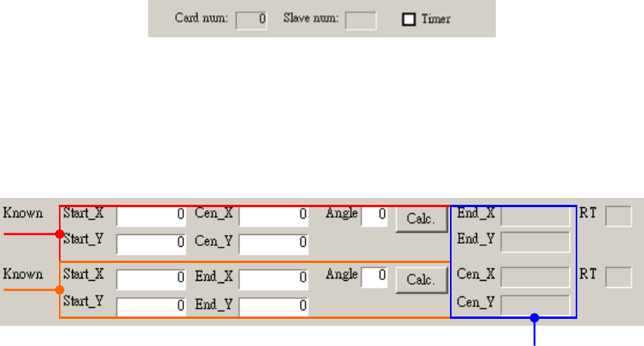Click the second row RT box

coord(618,278)
